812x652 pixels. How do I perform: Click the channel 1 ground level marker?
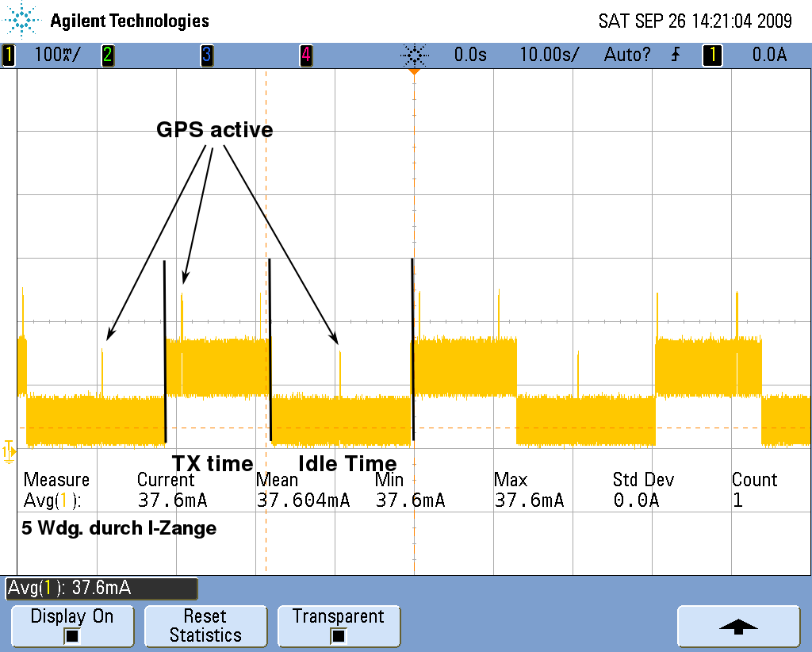click(9, 450)
